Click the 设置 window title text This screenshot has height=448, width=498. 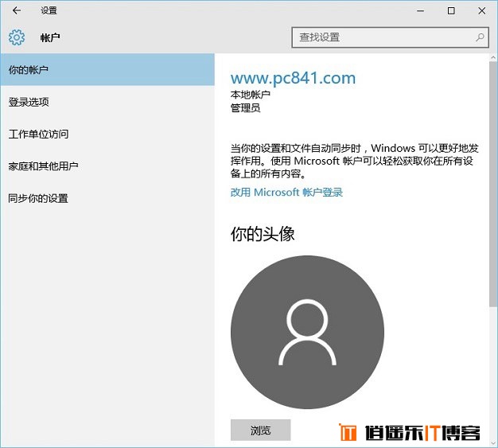49,10
